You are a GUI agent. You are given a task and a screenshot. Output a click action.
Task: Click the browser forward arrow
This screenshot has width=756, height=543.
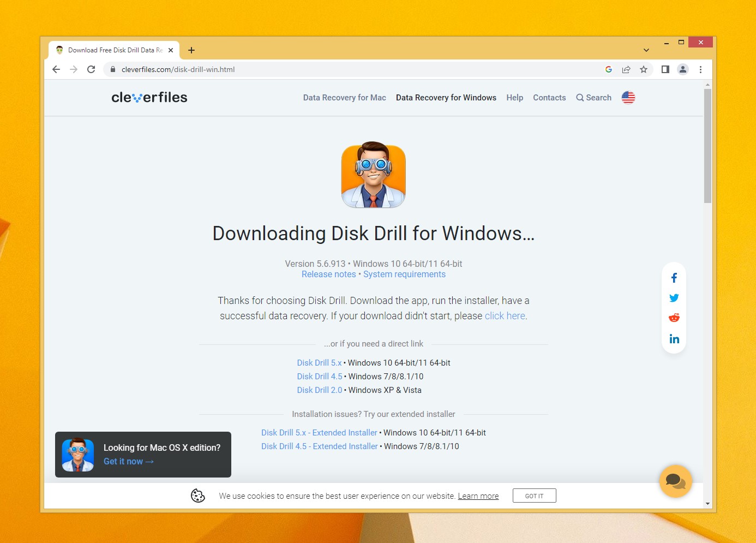point(74,69)
